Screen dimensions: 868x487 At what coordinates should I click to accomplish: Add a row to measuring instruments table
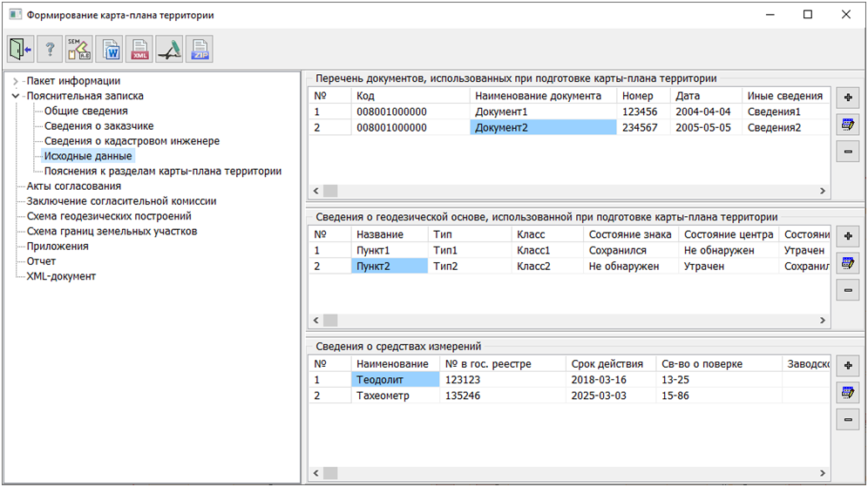coord(847,366)
